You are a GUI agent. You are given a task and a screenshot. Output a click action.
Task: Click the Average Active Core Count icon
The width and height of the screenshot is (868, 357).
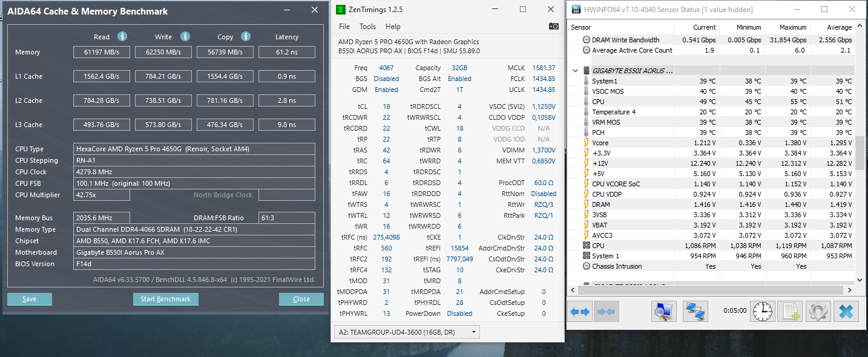[x=587, y=50]
